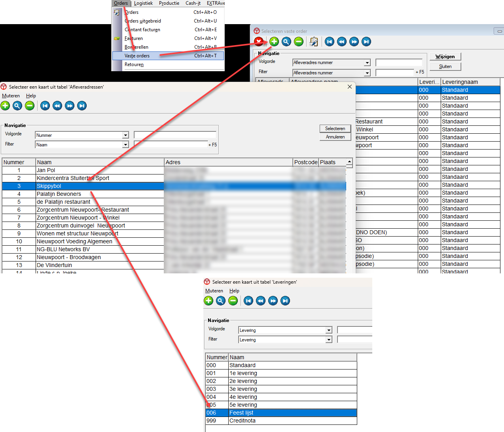Click green add icon in Leveringen window
This screenshot has width=504, height=432.
pos(208,301)
